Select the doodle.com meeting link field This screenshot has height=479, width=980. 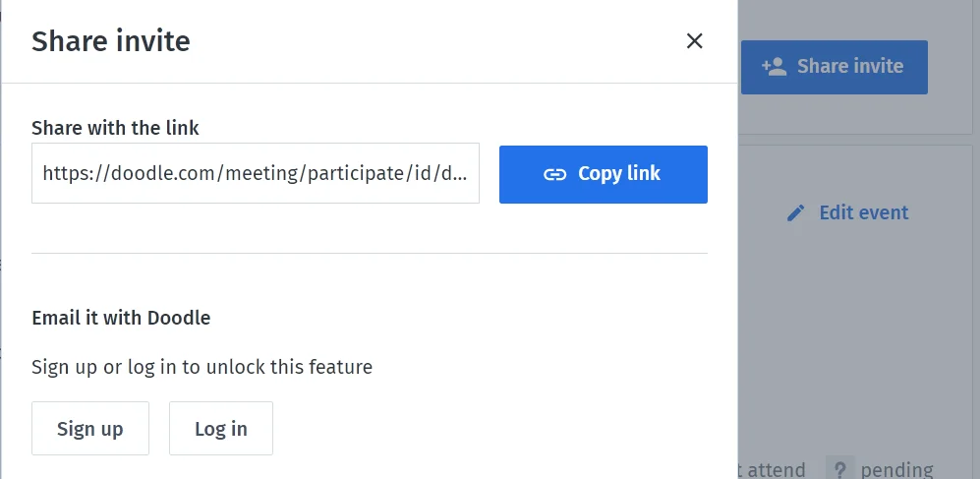click(256, 173)
